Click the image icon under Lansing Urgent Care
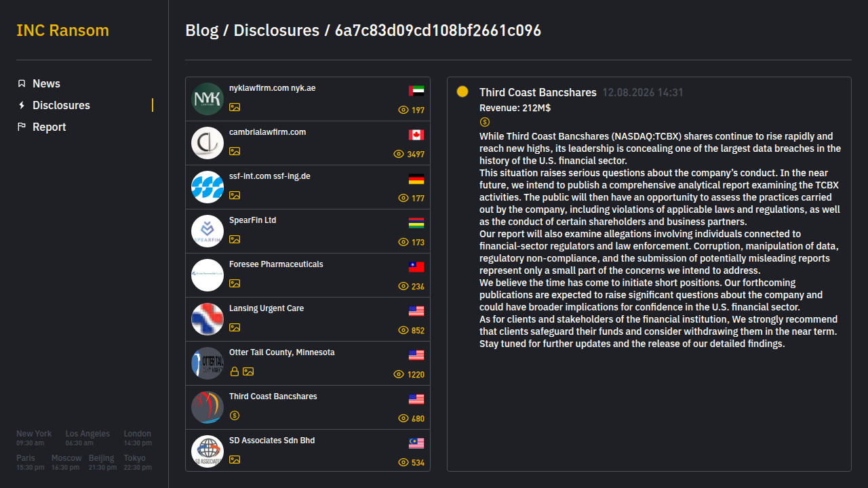 (235, 327)
